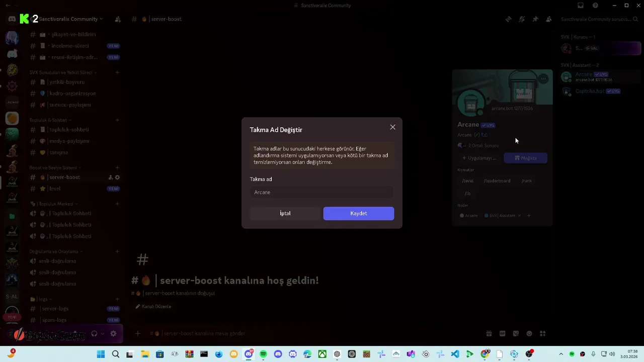Open the spam-logs channel

pos(74,320)
